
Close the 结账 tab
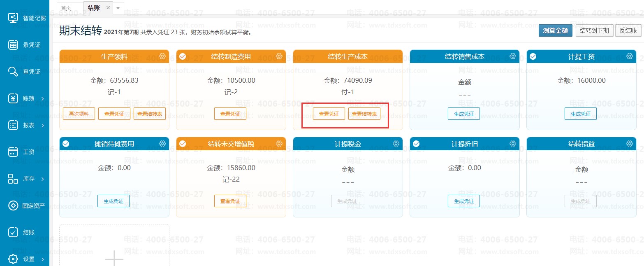[108, 8]
